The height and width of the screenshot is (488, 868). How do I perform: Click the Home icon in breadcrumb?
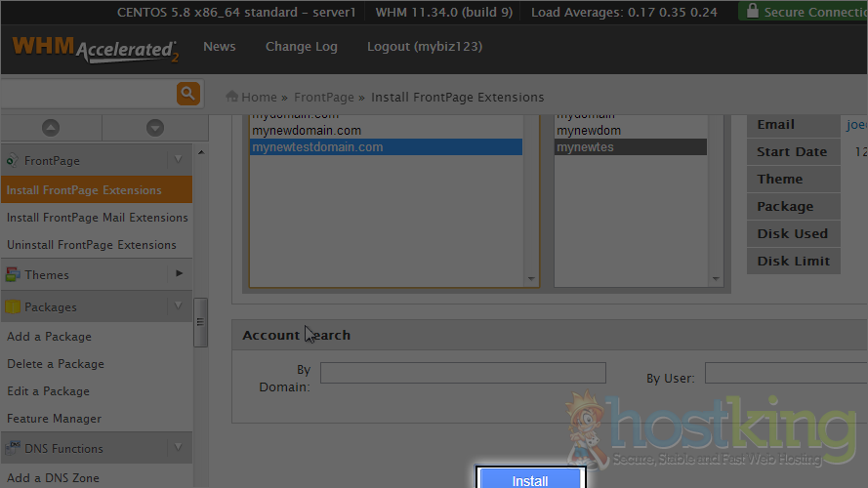232,97
